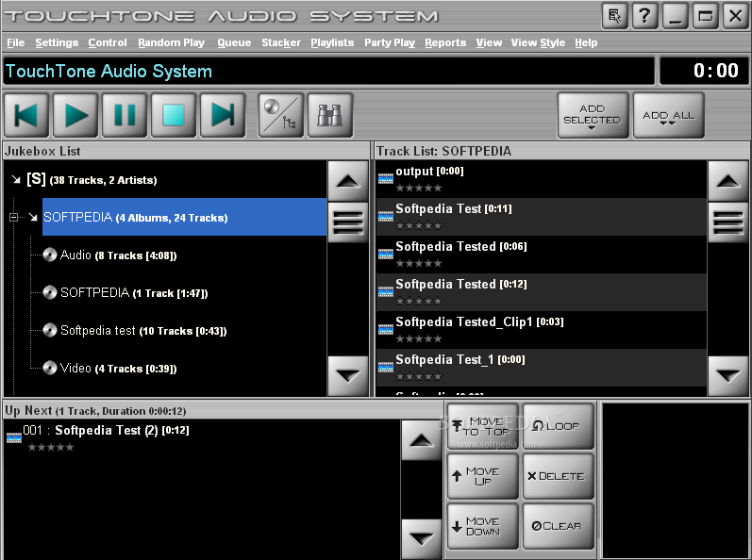
Task: Open the Playlists menu
Action: click(x=332, y=42)
